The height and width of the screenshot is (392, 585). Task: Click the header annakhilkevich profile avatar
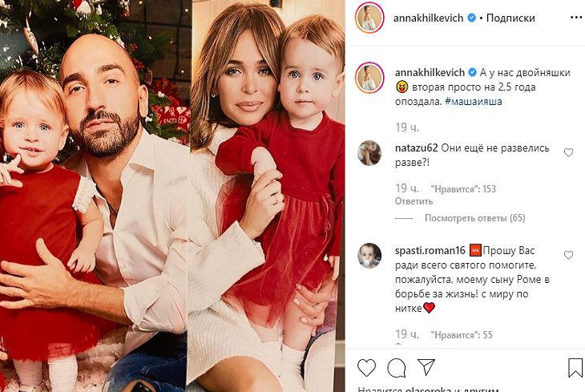(x=369, y=18)
